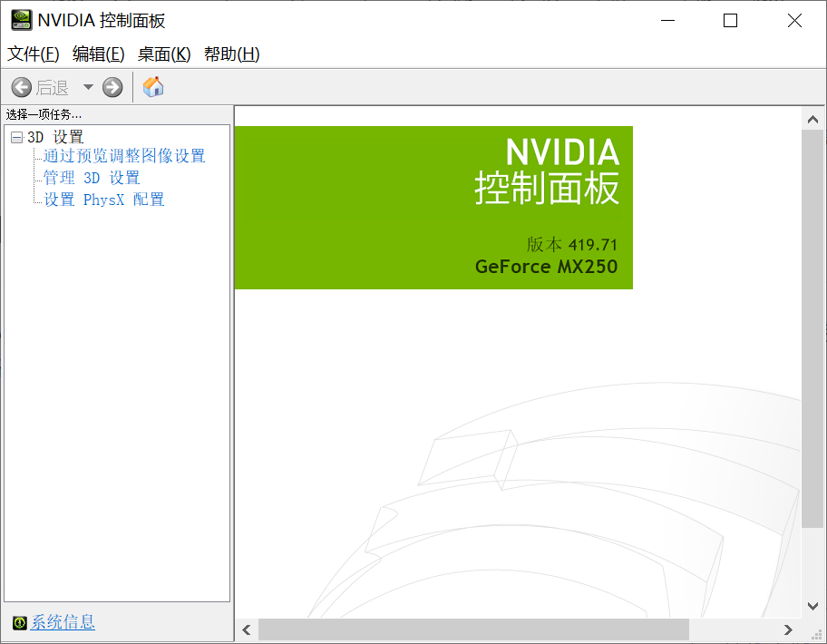Select 通过预览调整图像设置 task
This screenshot has height=644, width=827.
[x=124, y=156]
